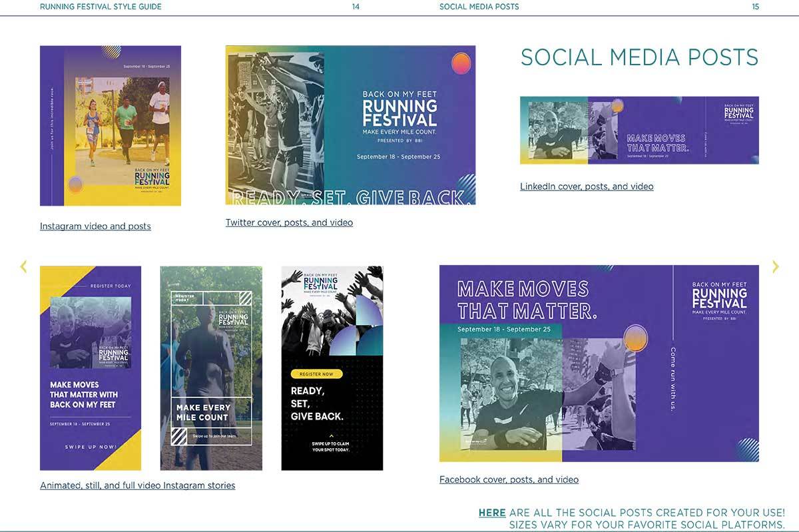Click page number 14
The width and height of the screenshot is (799, 532).
(x=356, y=7)
